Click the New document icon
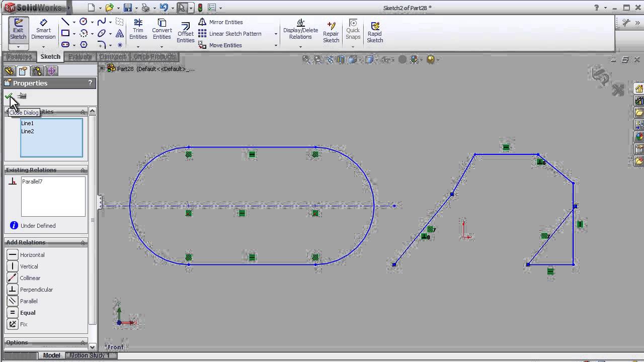 tap(91, 8)
